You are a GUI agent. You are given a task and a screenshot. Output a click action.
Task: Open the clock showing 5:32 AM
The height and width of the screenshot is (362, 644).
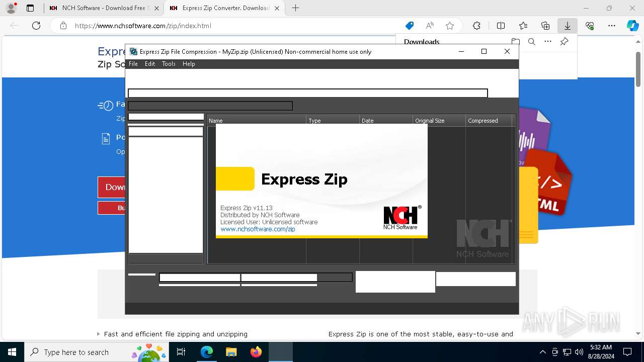[x=601, y=351]
